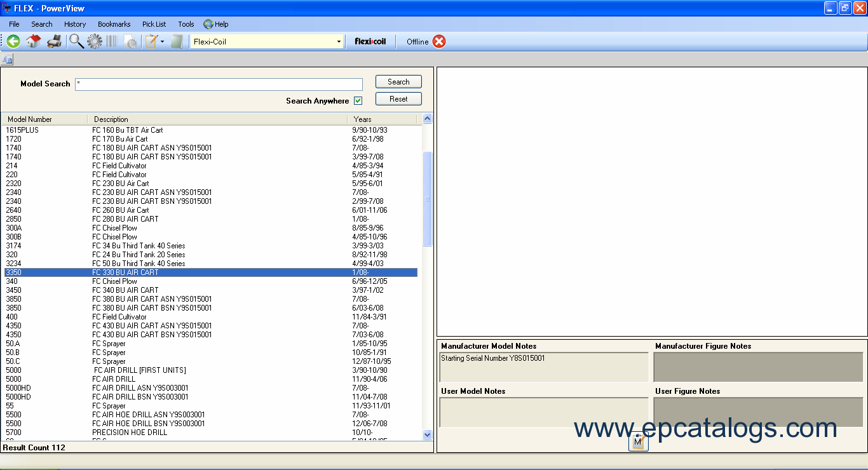
Task: Click the list scrollbar up arrow
Action: [427, 119]
